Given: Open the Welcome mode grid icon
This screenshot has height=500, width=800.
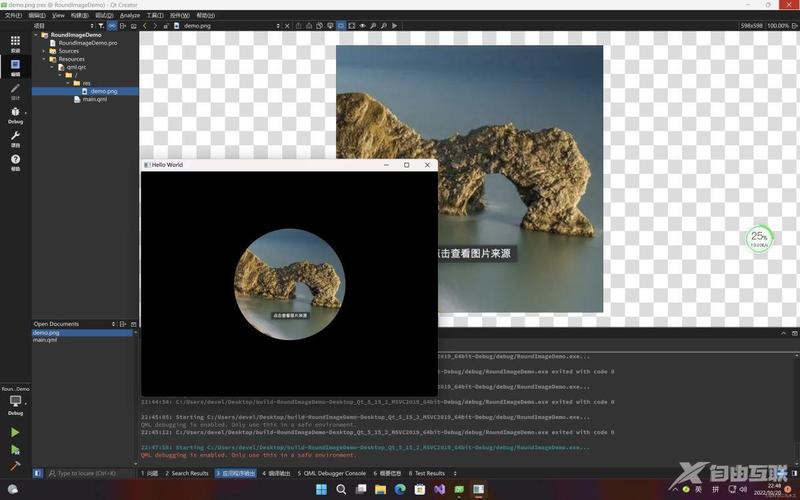Looking at the screenshot, I should tap(15, 41).
